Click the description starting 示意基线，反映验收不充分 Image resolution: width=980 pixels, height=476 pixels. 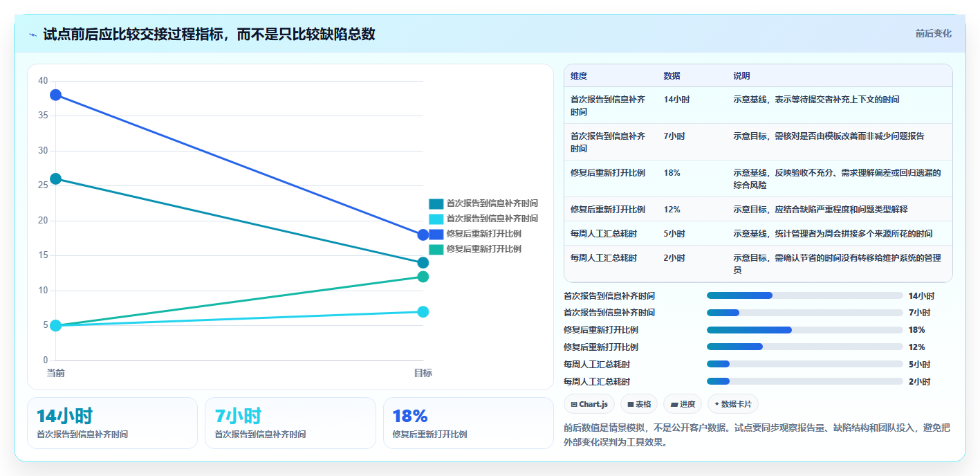(x=838, y=178)
